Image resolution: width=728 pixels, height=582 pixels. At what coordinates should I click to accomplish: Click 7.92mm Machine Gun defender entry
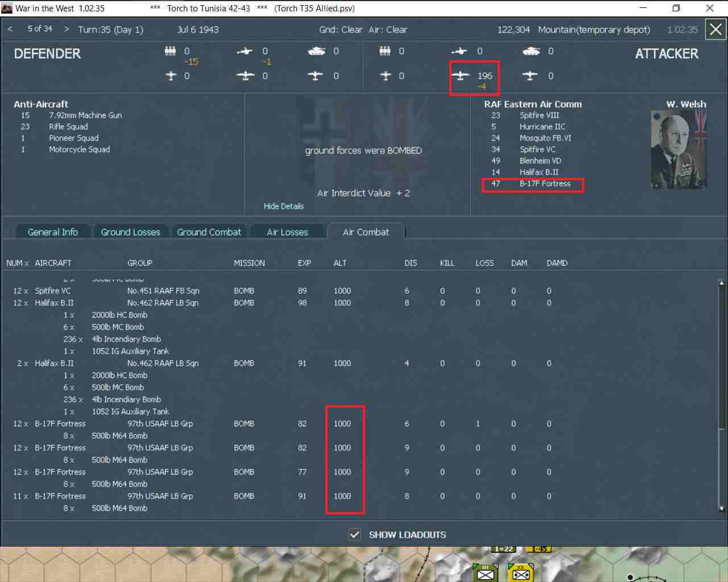85,115
